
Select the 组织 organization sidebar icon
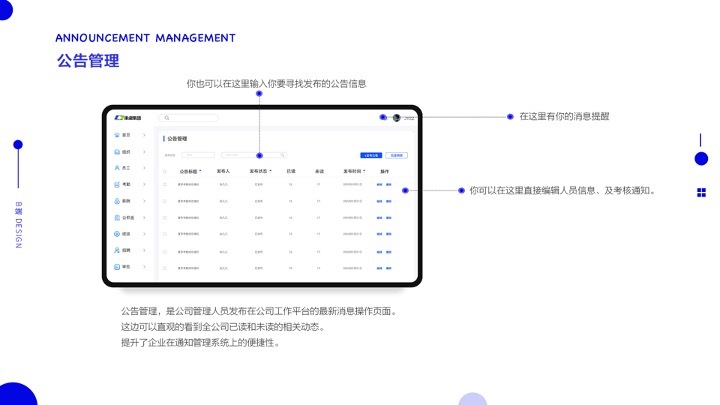tap(117, 152)
